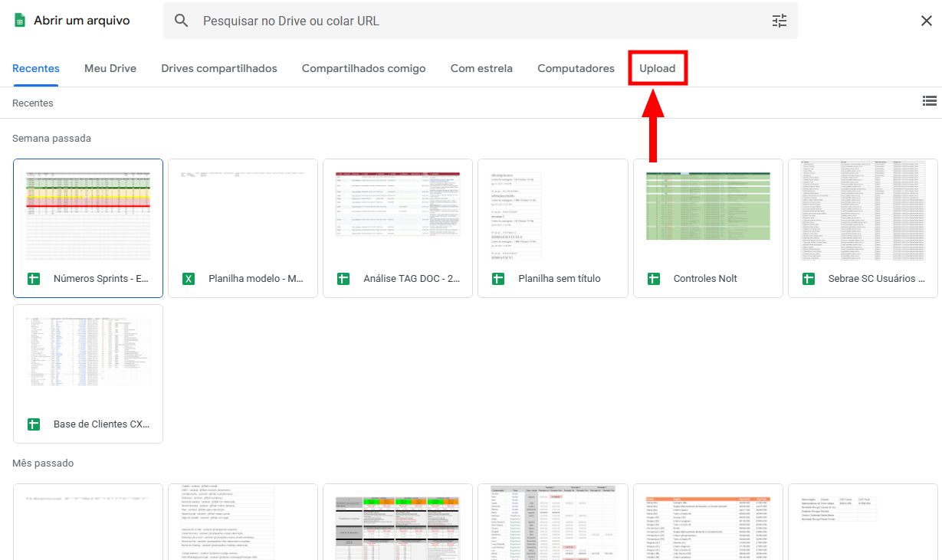Open the search filter options icon
The height and width of the screenshot is (560, 942).
click(779, 21)
